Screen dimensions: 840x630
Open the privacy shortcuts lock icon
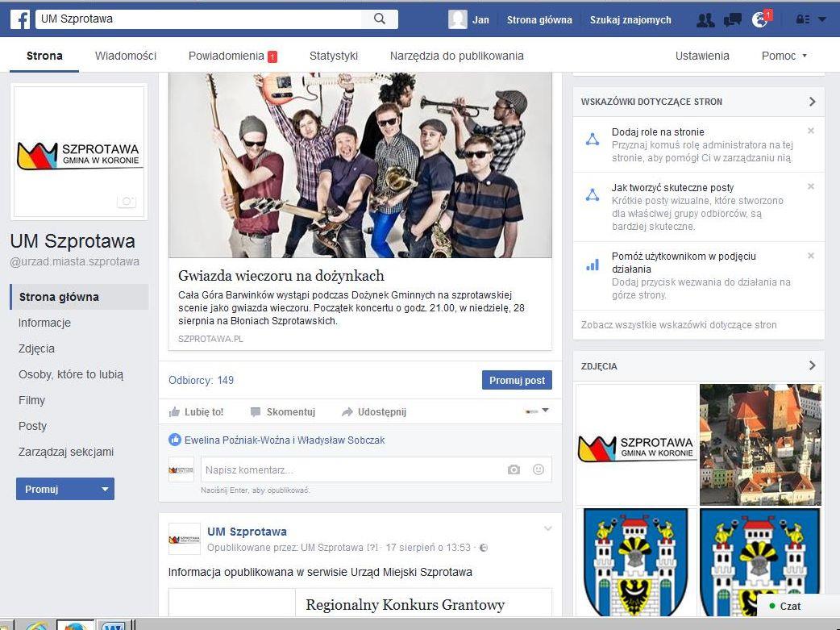point(802,20)
